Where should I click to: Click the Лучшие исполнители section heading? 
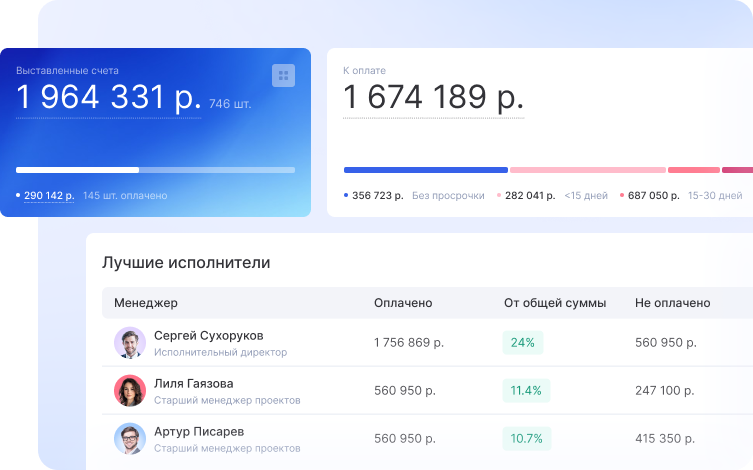tap(186, 263)
